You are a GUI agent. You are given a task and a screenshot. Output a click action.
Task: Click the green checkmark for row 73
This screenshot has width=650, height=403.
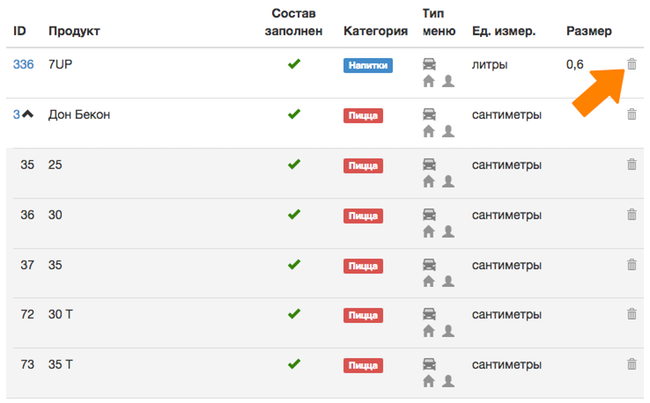tap(294, 364)
